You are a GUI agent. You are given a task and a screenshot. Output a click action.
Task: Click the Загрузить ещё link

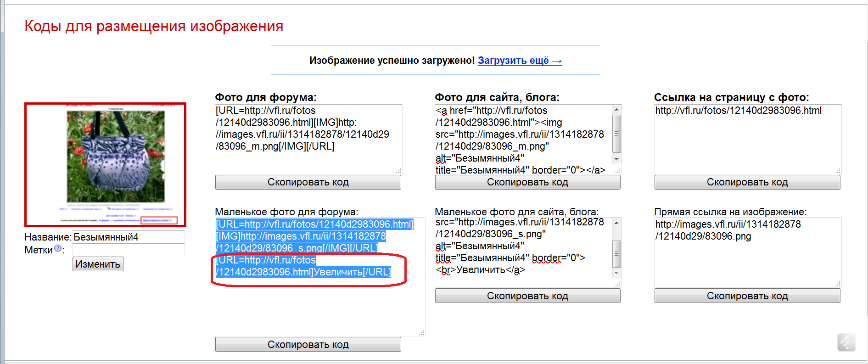tap(519, 61)
